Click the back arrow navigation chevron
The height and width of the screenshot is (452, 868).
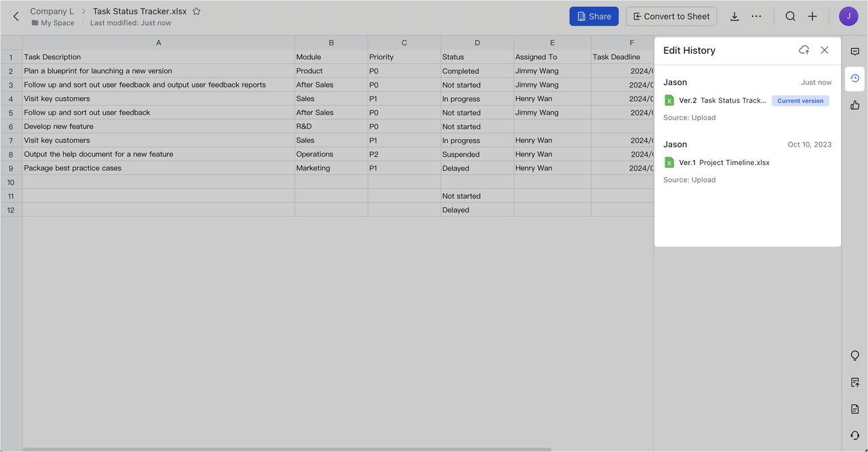point(15,16)
